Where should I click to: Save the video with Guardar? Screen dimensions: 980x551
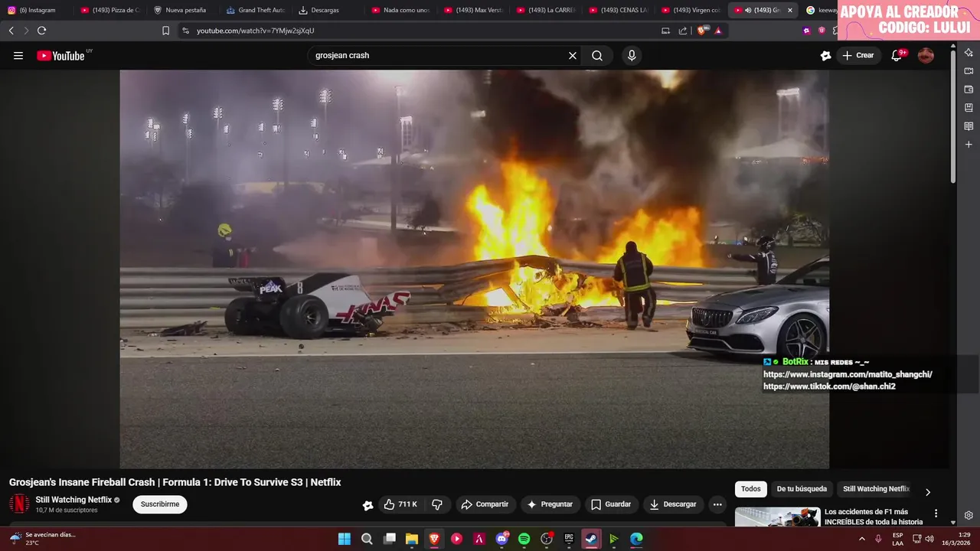click(x=612, y=504)
